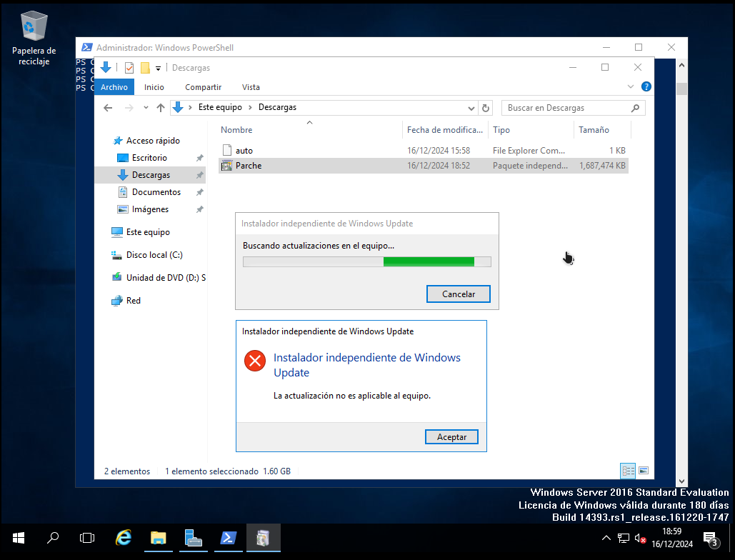Screen dimensions: 735x560
Task: Open Unidad de DVD (D:) in the navigation pane
Action: [x=166, y=278]
